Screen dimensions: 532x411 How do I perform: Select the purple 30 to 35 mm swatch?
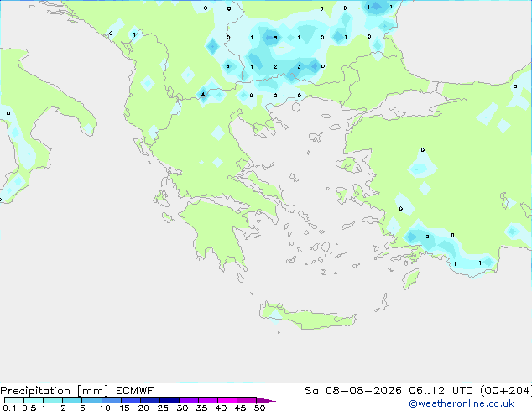(x=189, y=400)
